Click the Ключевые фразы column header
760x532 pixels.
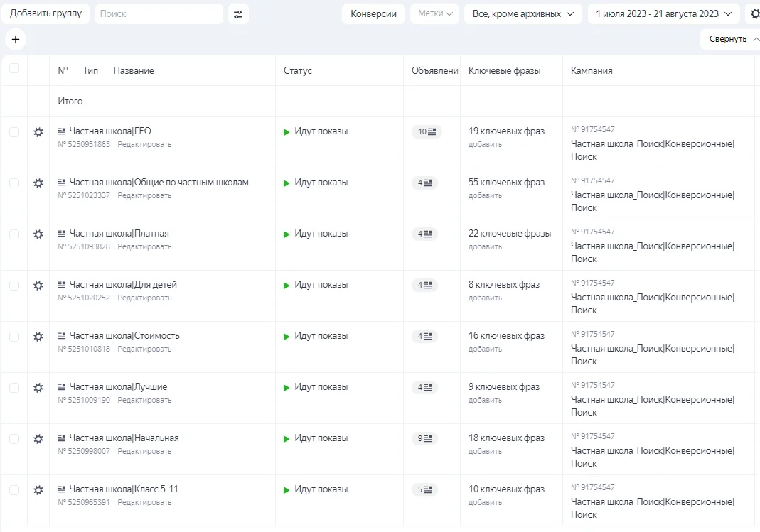504,71
